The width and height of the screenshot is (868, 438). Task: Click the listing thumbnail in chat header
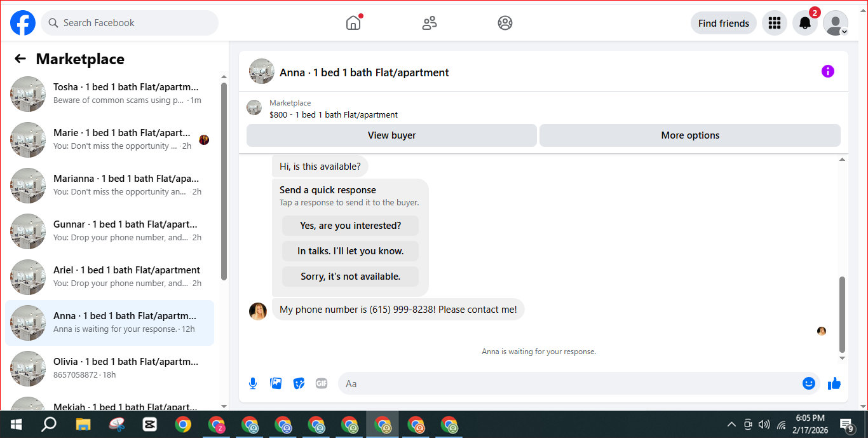[x=262, y=71]
